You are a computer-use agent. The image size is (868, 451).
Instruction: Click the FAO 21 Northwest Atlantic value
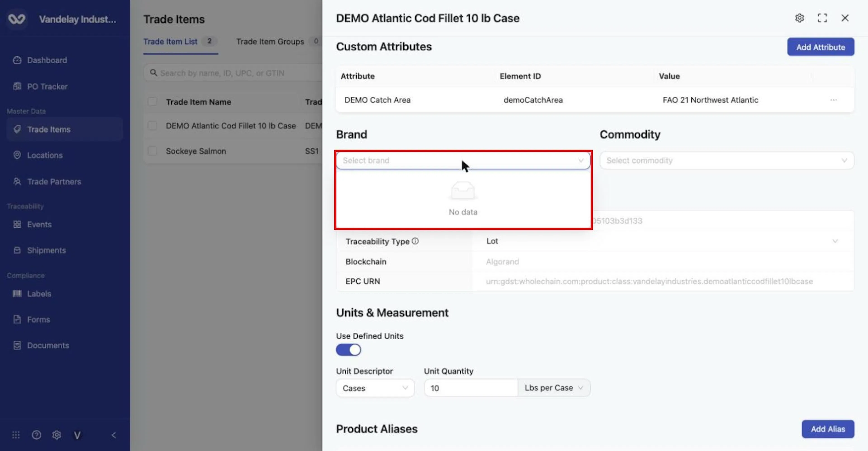[x=710, y=100]
